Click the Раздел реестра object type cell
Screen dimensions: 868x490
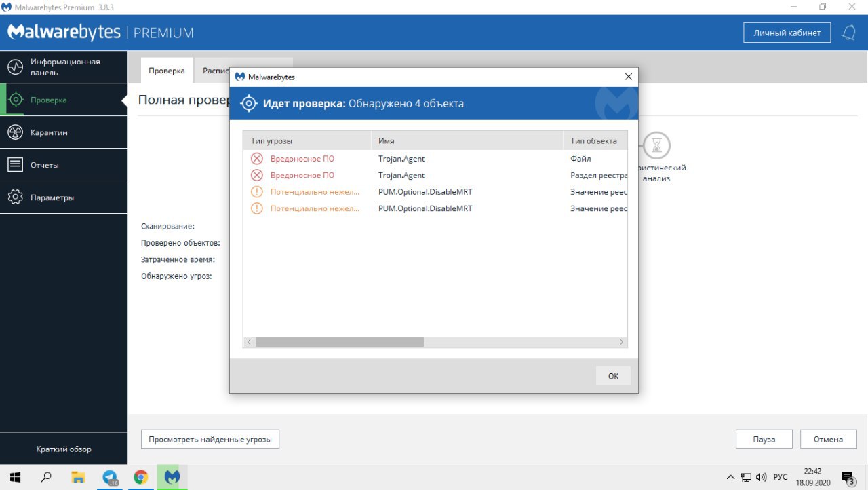599,175
